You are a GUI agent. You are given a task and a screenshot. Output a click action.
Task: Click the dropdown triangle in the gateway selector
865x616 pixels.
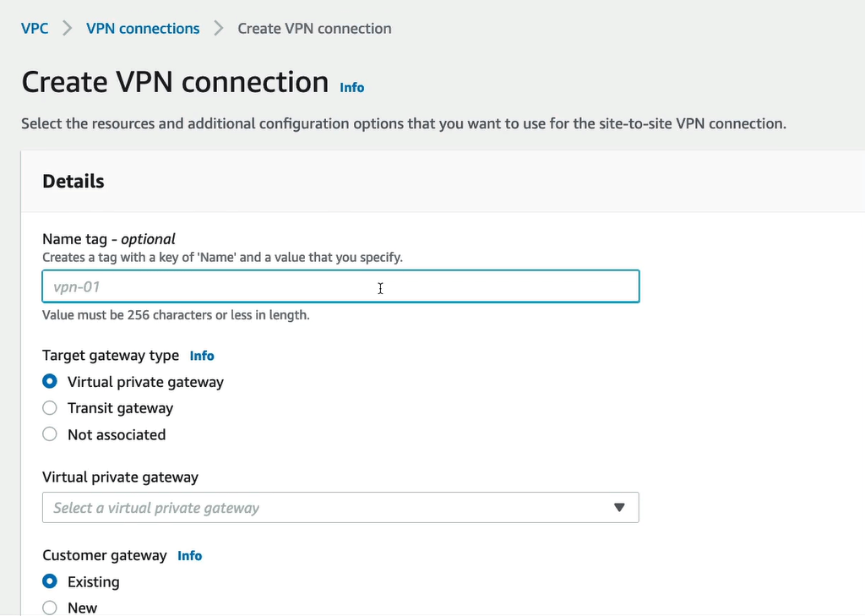[619, 508]
